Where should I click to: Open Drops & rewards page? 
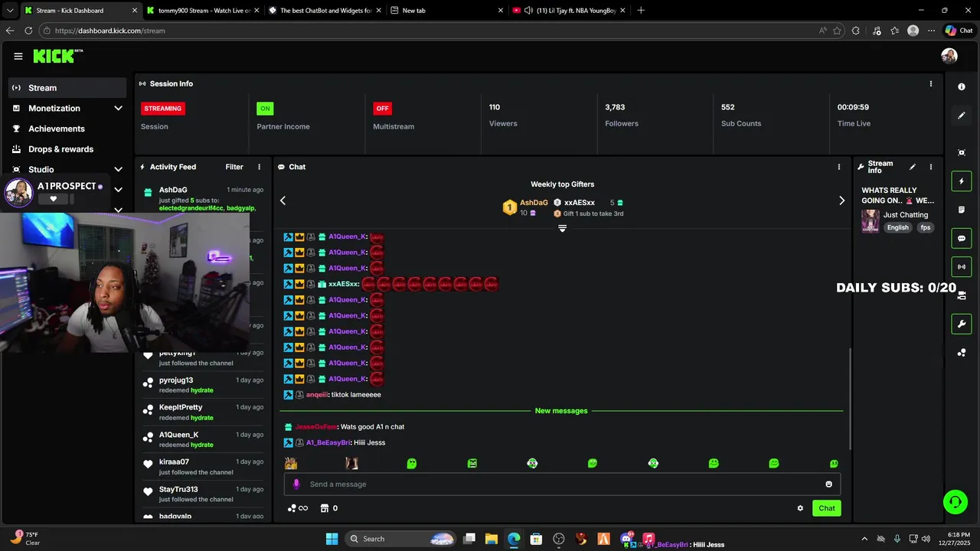[x=67, y=149]
